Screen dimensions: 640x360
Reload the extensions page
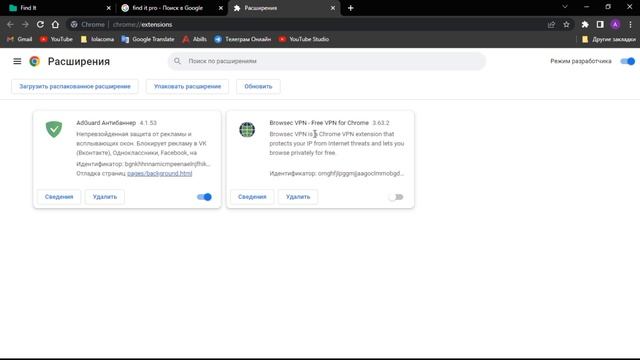click(40, 24)
